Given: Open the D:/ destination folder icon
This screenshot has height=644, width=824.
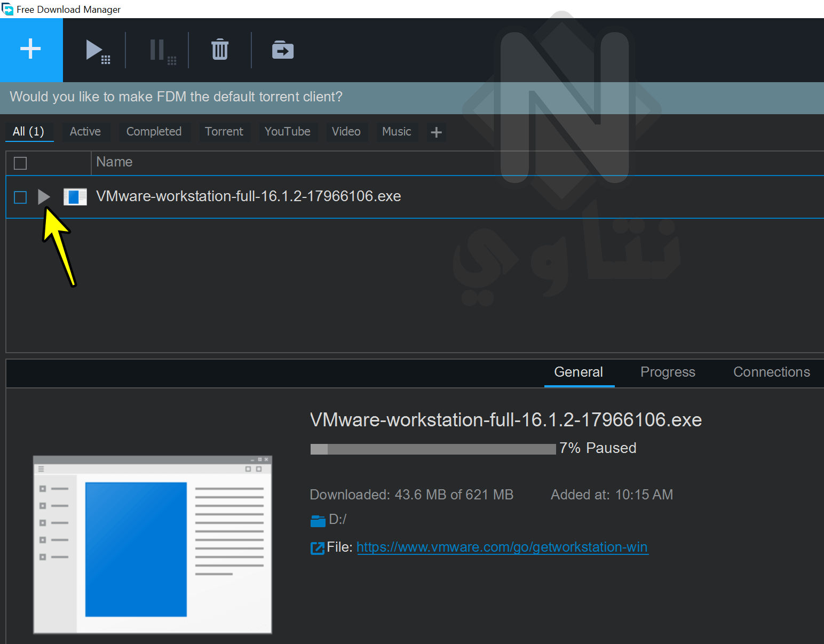Looking at the screenshot, I should pyautogui.click(x=318, y=520).
